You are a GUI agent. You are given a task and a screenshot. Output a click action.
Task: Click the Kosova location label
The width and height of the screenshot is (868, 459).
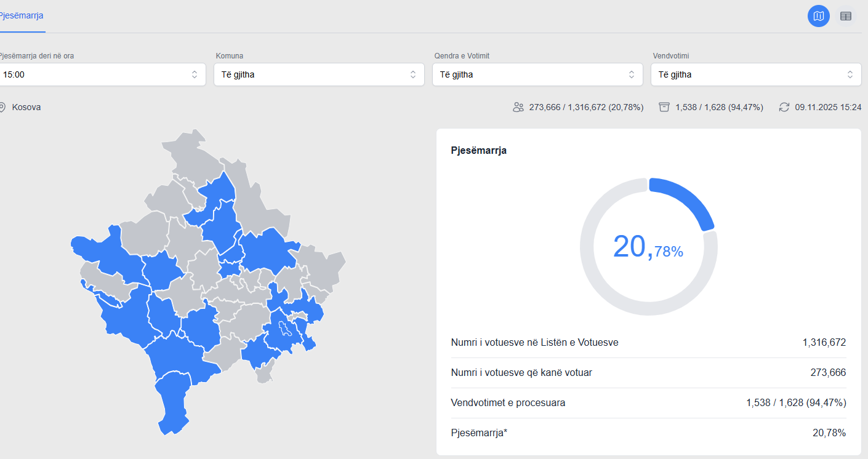pos(26,107)
